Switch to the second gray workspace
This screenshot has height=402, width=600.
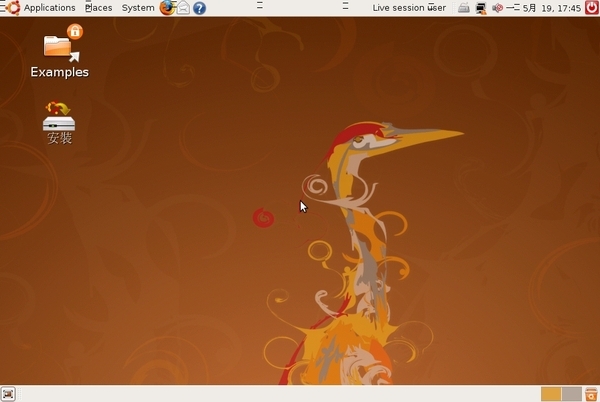pos(572,394)
